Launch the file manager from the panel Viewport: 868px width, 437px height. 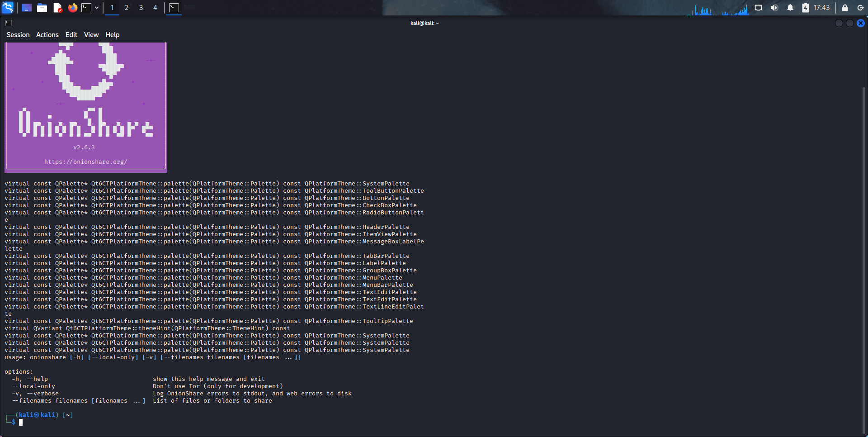click(42, 8)
